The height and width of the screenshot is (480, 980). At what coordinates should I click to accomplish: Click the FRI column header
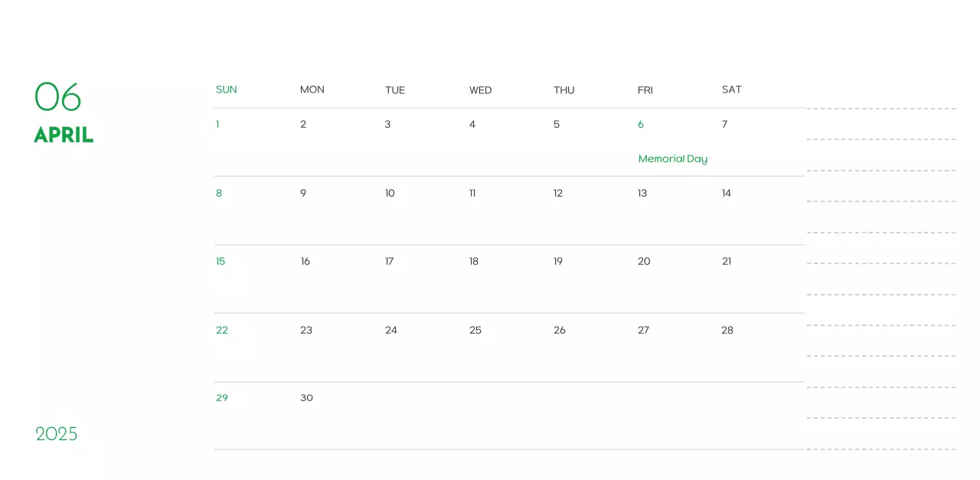pos(645,90)
